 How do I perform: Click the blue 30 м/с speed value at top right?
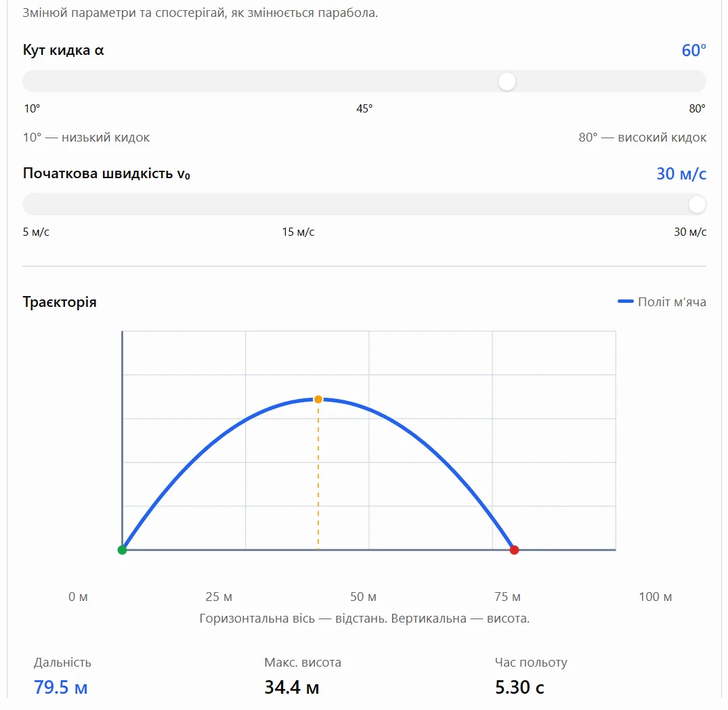point(681,173)
